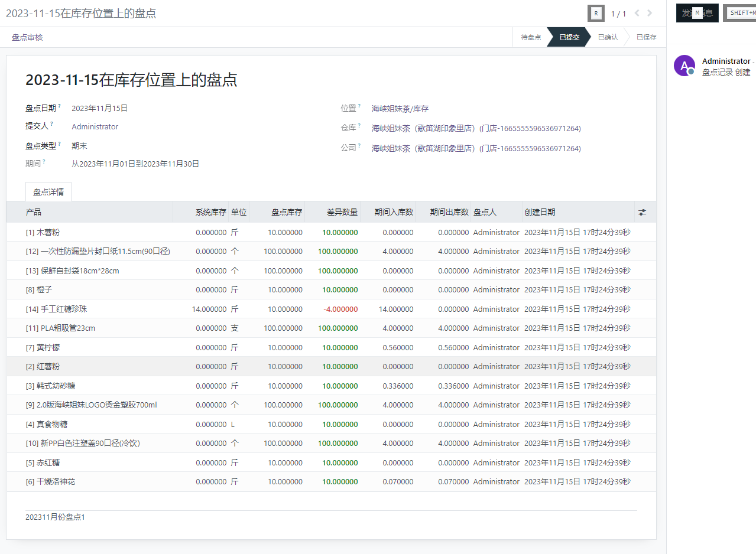The width and height of the screenshot is (756, 554).
Task: Click the help mark beside 仓库
Action: [359, 126]
